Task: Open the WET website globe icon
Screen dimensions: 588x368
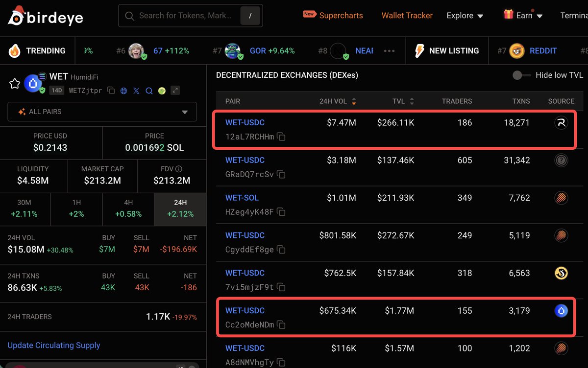Action: (x=123, y=91)
